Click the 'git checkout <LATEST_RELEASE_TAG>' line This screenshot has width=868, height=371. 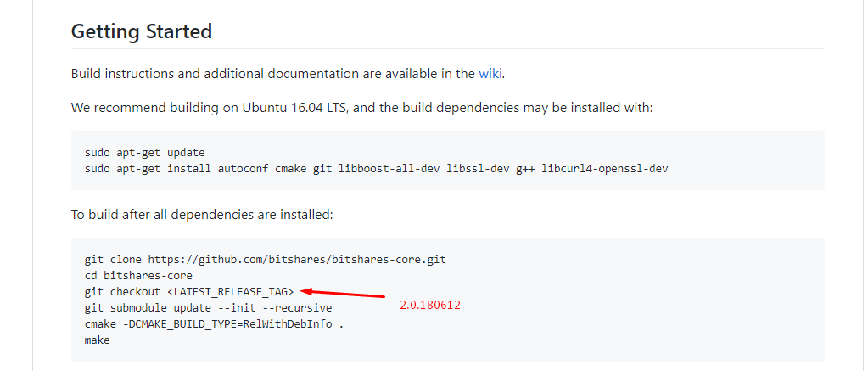click(x=190, y=291)
